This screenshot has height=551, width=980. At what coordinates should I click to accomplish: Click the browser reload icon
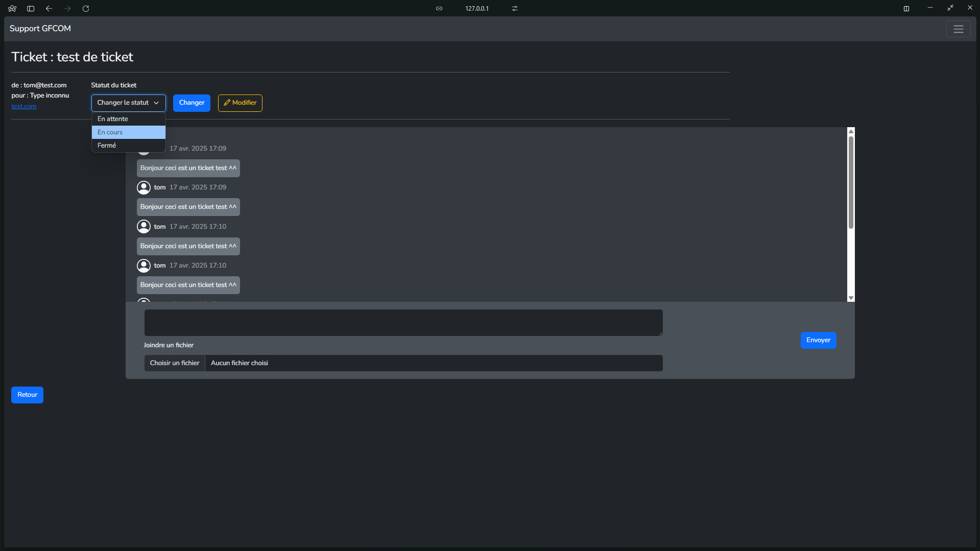tap(86, 9)
